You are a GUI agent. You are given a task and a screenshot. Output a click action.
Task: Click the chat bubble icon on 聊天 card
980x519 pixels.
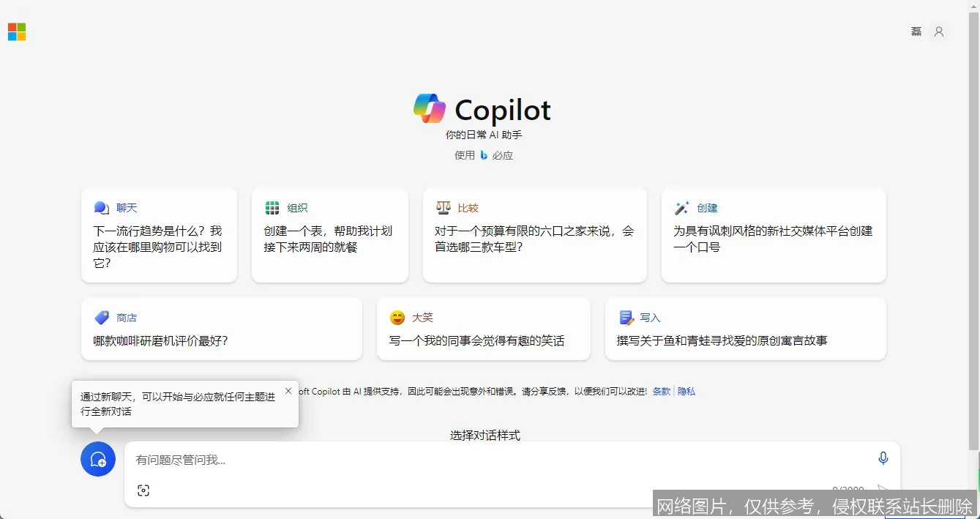[101, 207]
